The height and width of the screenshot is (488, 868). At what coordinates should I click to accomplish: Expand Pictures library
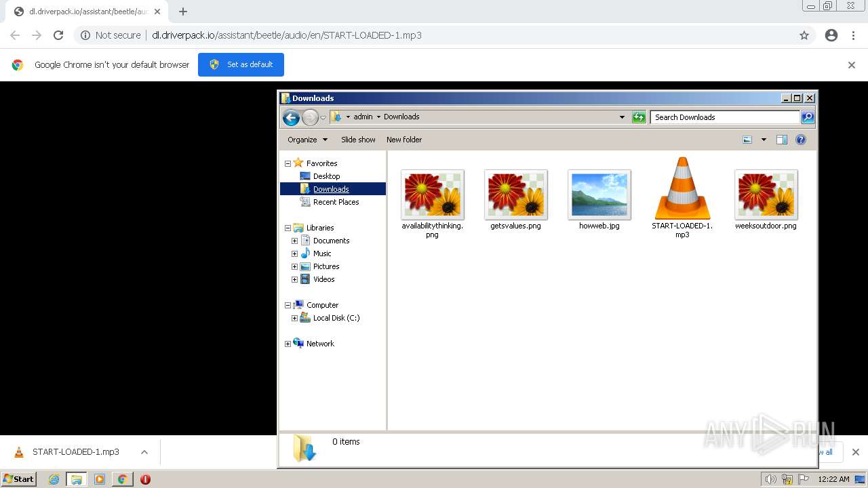tap(294, 266)
